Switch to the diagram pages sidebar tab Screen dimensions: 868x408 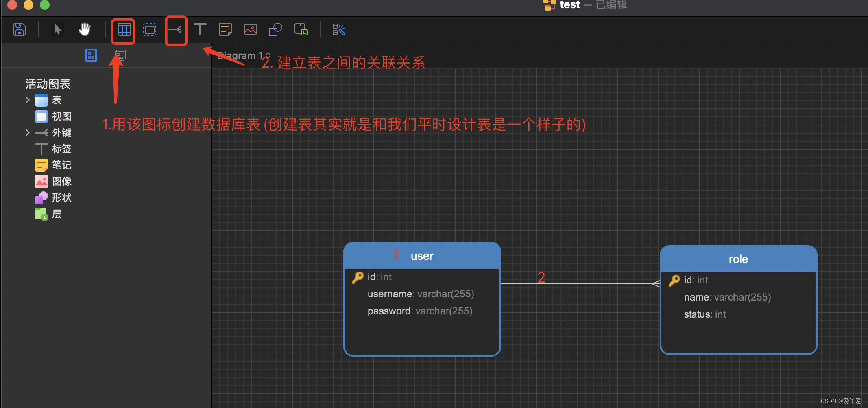click(x=120, y=55)
